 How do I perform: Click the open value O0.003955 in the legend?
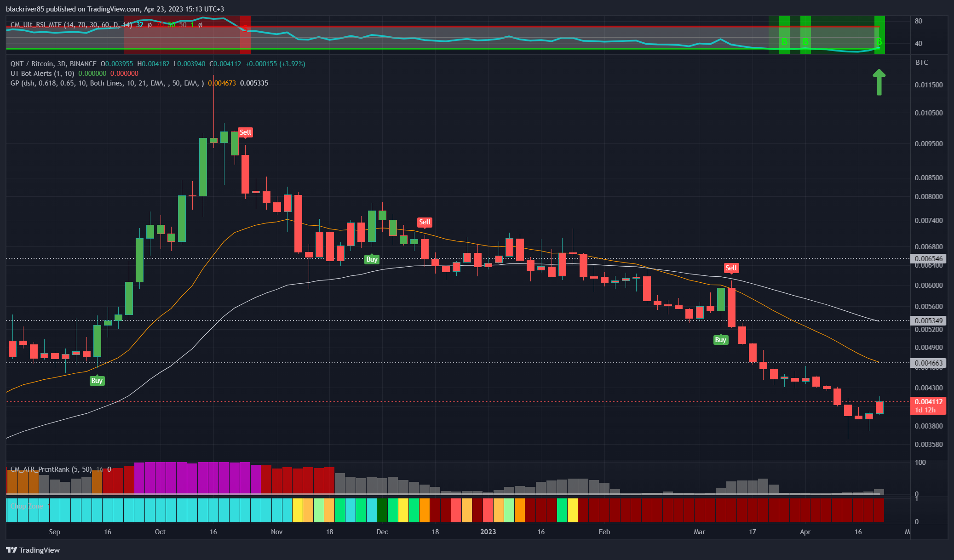coord(117,64)
